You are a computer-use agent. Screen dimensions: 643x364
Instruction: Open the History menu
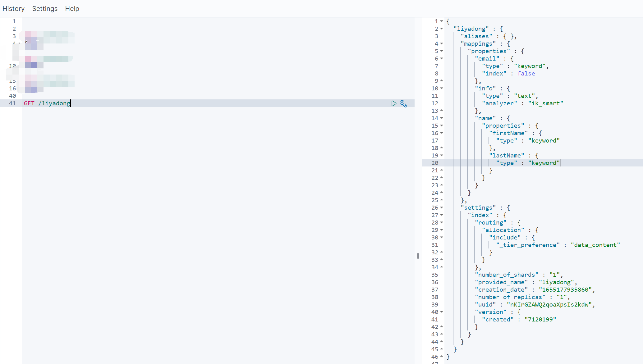[13, 9]
